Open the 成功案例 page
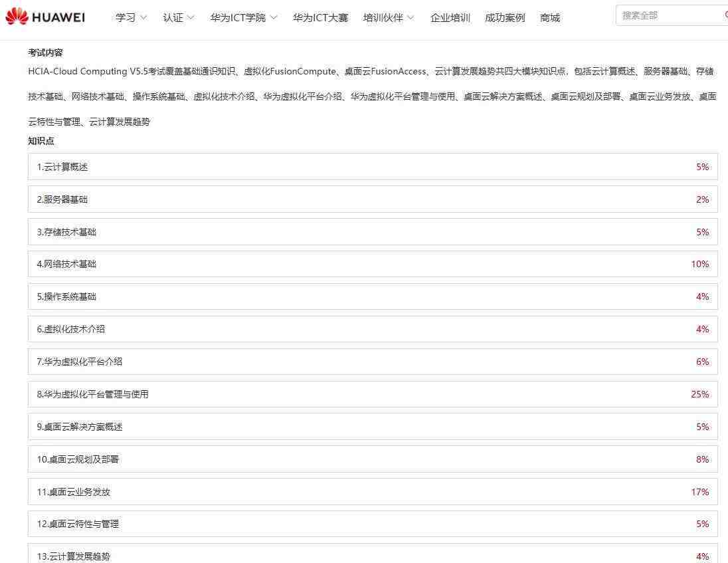Image resolution: width=728 pixels, height=563 pixels. 504,18
